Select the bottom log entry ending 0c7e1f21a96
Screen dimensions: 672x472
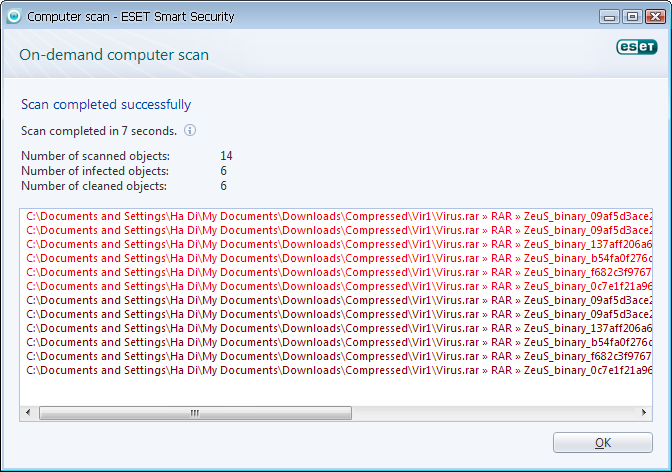tap(339, 370)
